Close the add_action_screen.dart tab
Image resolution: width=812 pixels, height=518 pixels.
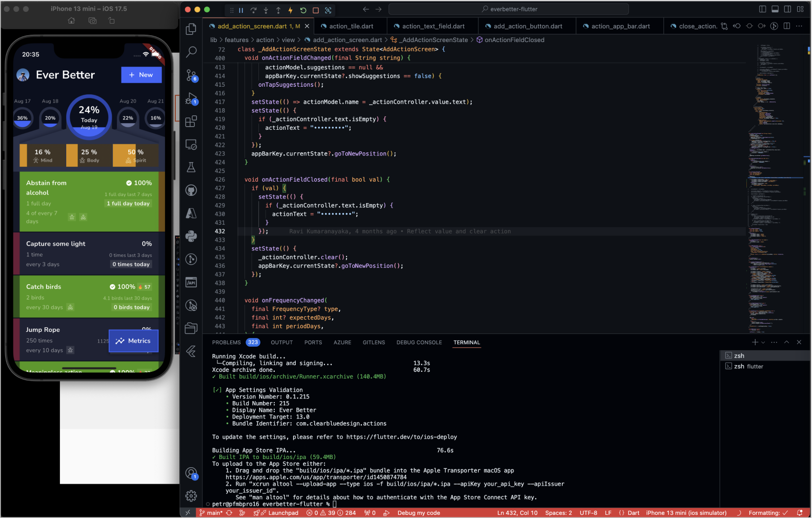pos(307,26)
